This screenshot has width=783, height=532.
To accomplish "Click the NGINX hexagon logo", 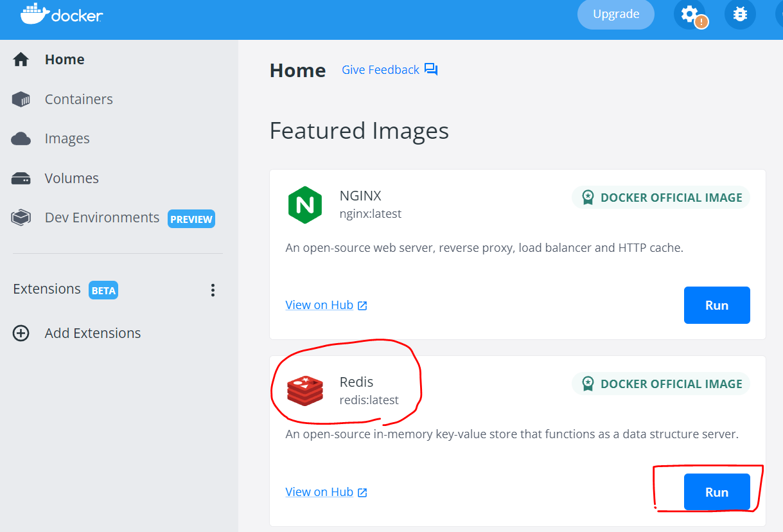I will click(305, 205).
